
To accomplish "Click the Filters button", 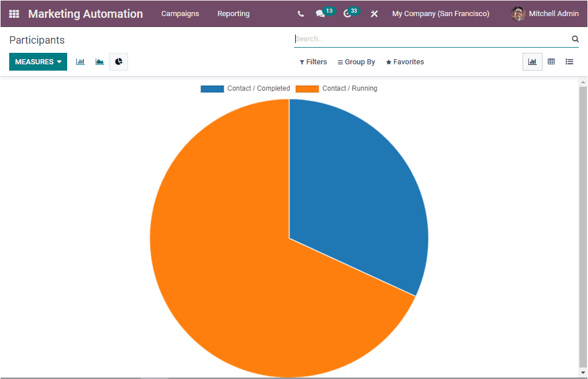I will pyautogui.click(x=312, y=61).
